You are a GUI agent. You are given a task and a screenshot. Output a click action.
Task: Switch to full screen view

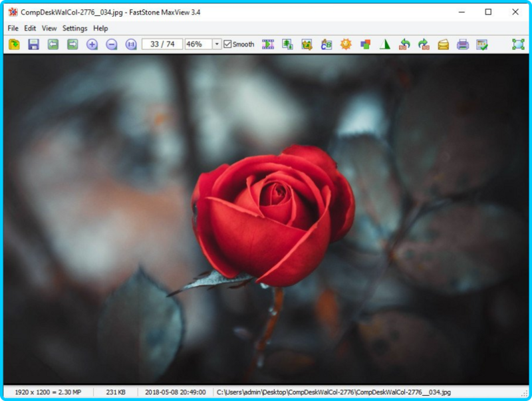click(x=518, y=45)
